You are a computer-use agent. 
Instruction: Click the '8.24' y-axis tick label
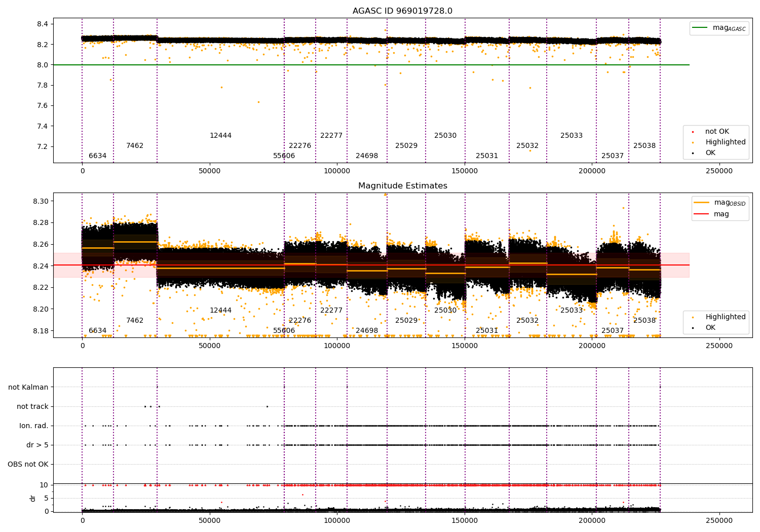coord(41,266)
